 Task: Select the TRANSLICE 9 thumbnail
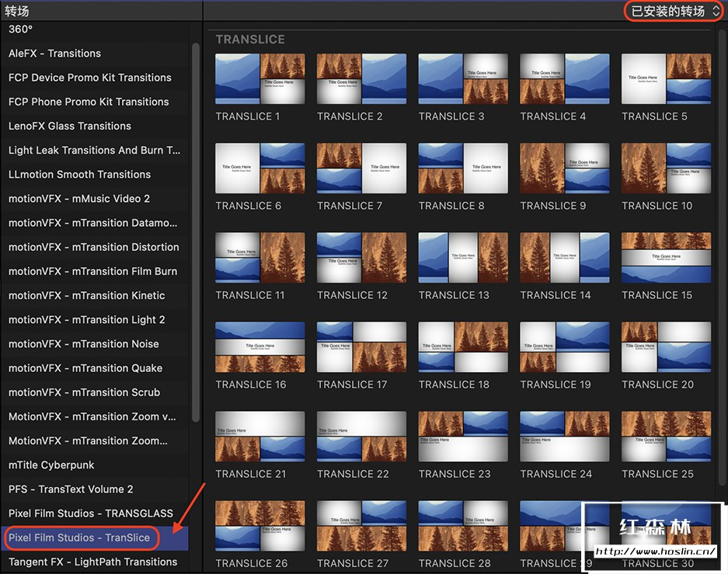[565, 168]
